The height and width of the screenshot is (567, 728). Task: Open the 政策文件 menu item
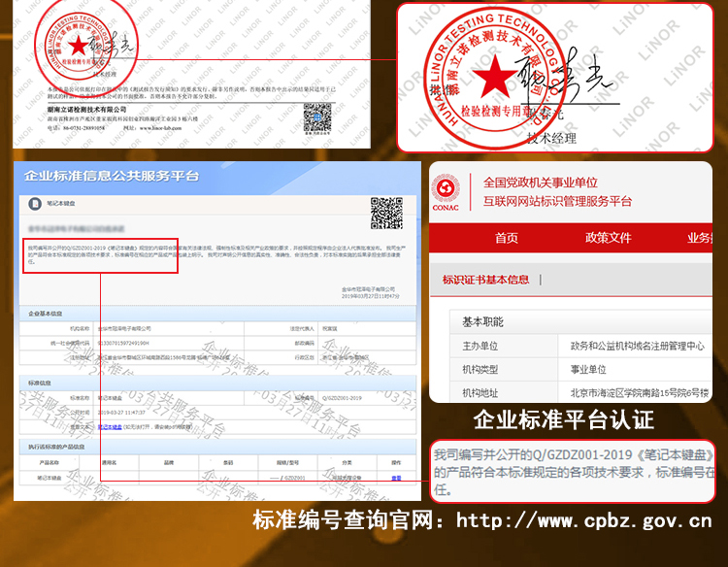coord(608,238)
